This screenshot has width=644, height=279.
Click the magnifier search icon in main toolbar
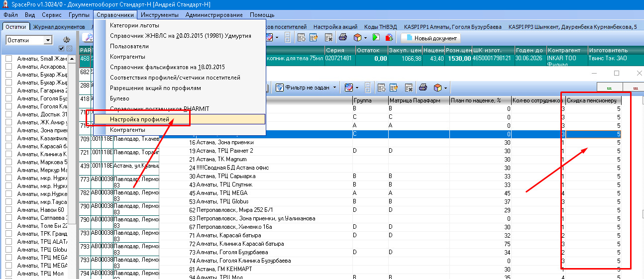point(88,38)
